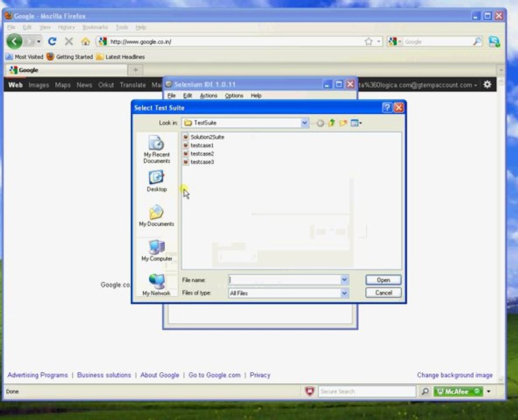Open About Google link
The height and width of the screenshot is (420, 518).
point(160,375)
